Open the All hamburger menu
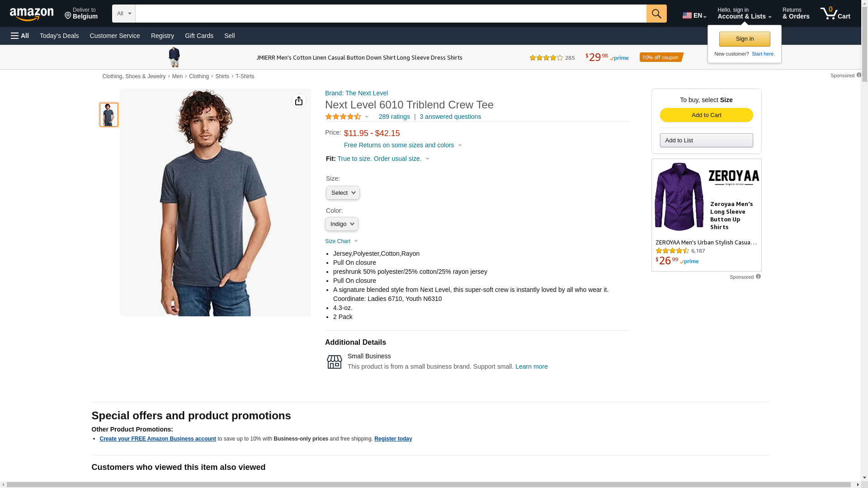Image resolution: width=868 pixels, height=488 pixels. [20, 36]
